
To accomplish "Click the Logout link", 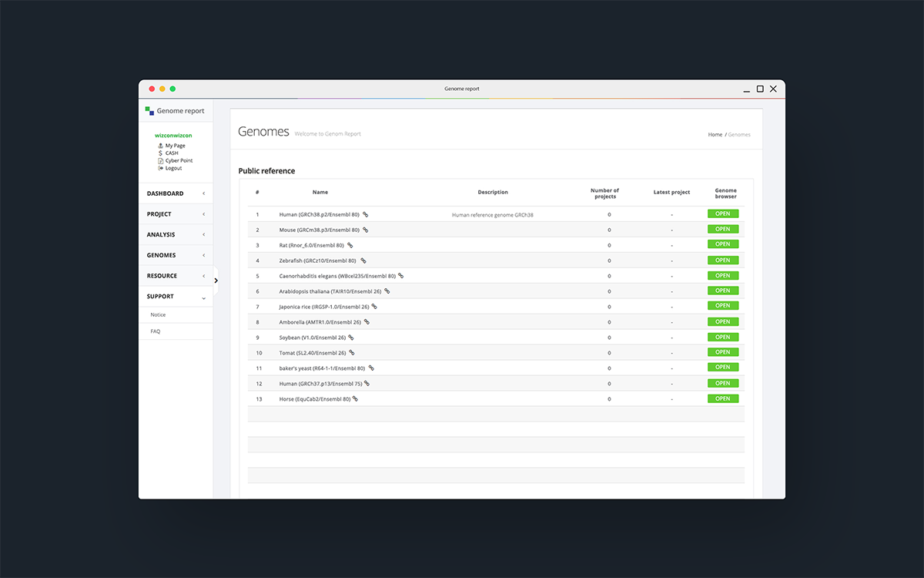I will (x=173, y=168).
